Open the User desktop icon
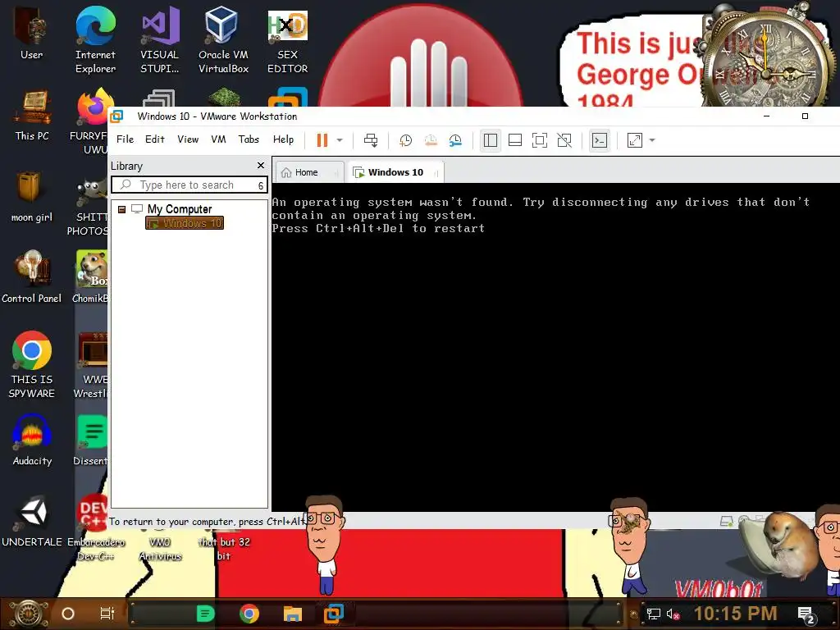 (32, 34)
